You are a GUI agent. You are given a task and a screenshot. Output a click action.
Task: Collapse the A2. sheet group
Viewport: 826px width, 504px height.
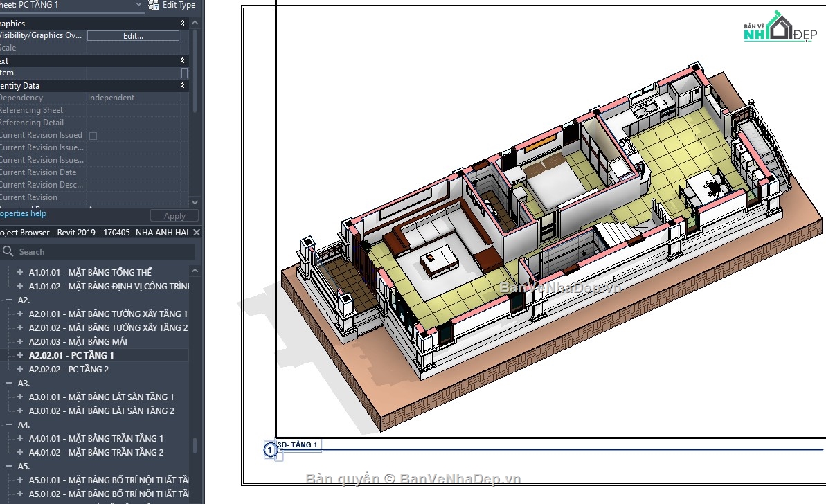9,300
